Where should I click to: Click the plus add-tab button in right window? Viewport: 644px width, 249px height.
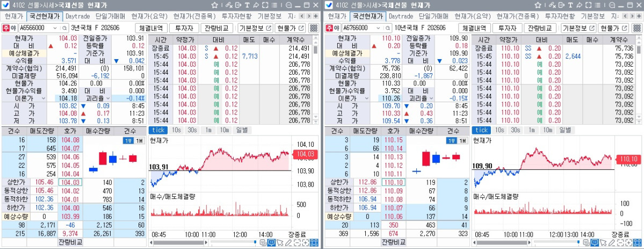click(639, 16)
